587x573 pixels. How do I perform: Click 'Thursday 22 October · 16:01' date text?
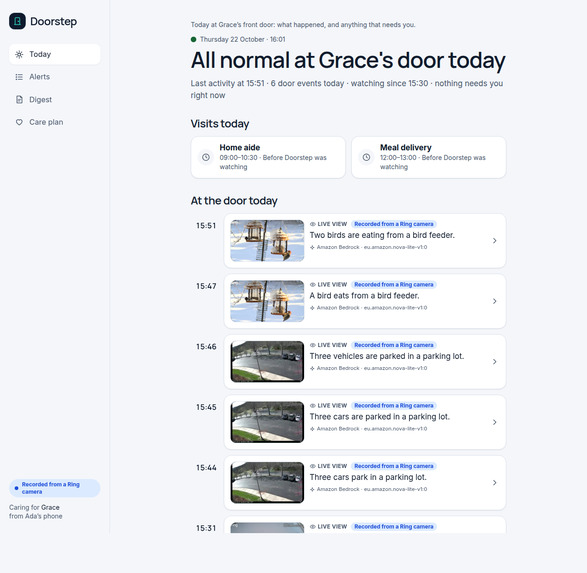click(x=243, y=39)
